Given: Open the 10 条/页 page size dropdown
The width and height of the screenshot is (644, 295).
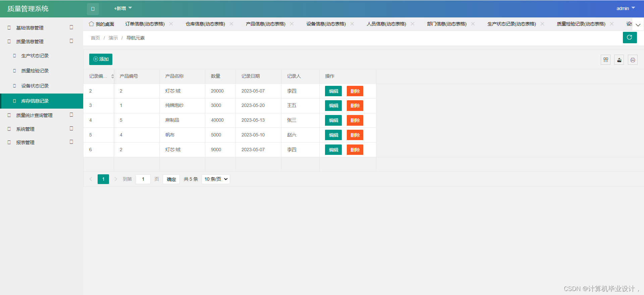Looking at the screenshot, I should point(216,179).
